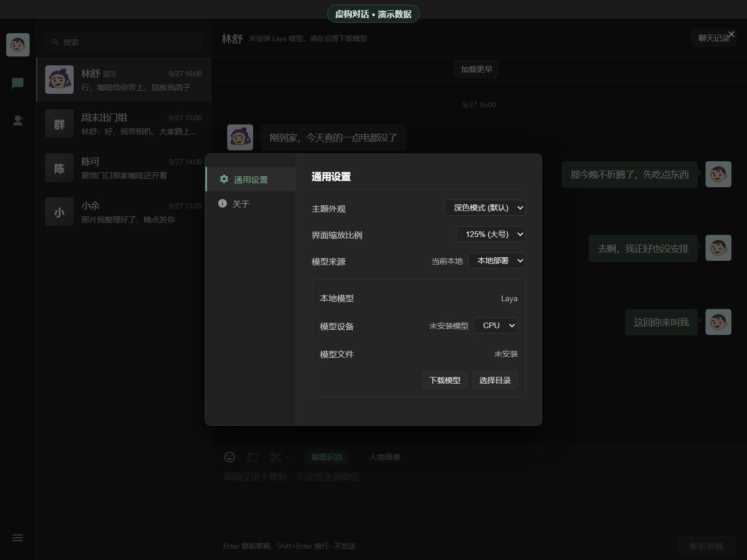Click avatar next to 去啊 message
747x560 pixels.
click(x=718, y=248)
